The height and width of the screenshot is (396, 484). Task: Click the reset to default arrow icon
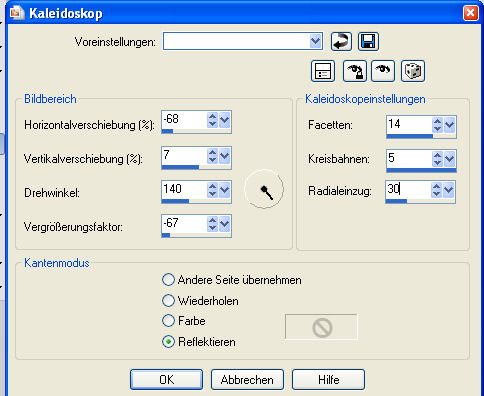(x=341, y=42)
